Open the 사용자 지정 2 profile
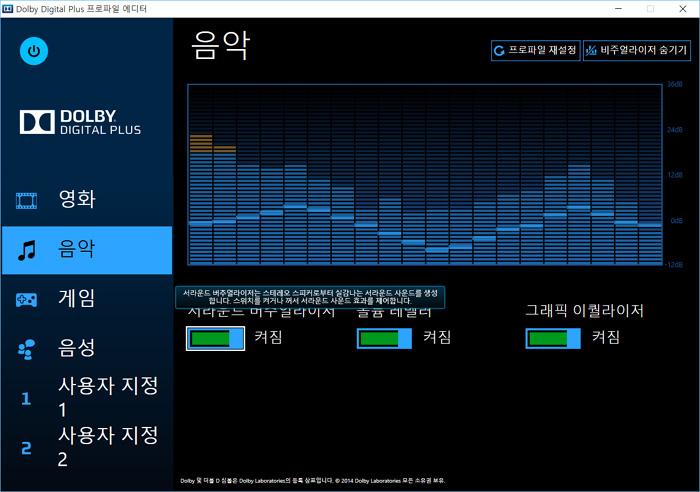Viewport: 700px width, 492px height. (x=87, y=447)
